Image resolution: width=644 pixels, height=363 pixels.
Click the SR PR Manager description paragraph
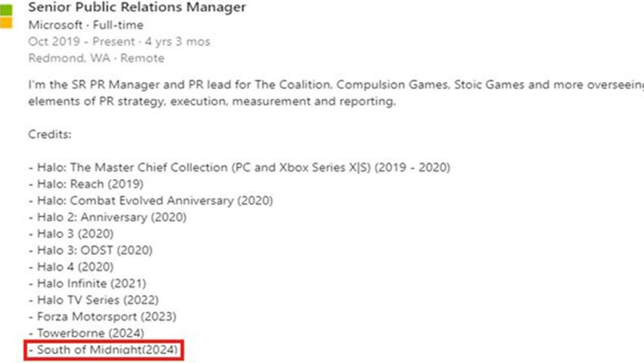tap(336, 93)
